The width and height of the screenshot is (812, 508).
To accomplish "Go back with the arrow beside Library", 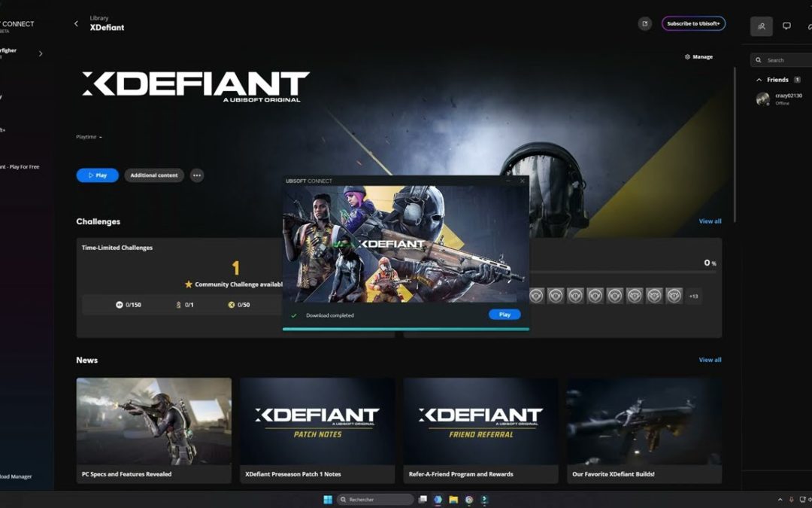I will [76, 23].
